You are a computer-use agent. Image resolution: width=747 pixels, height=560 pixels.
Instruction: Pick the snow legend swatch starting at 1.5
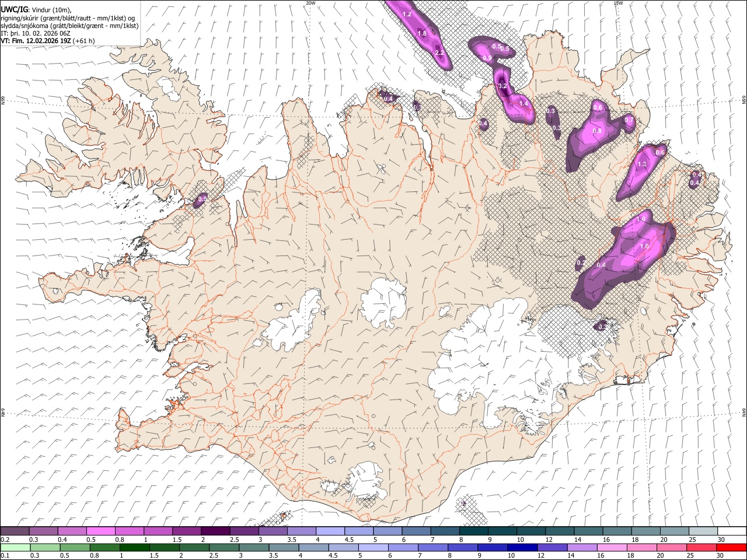click(x=187, y=531)
